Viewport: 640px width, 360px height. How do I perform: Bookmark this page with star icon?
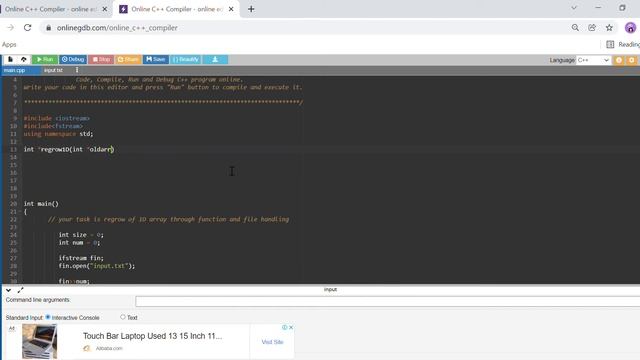(x=609, y=28)
